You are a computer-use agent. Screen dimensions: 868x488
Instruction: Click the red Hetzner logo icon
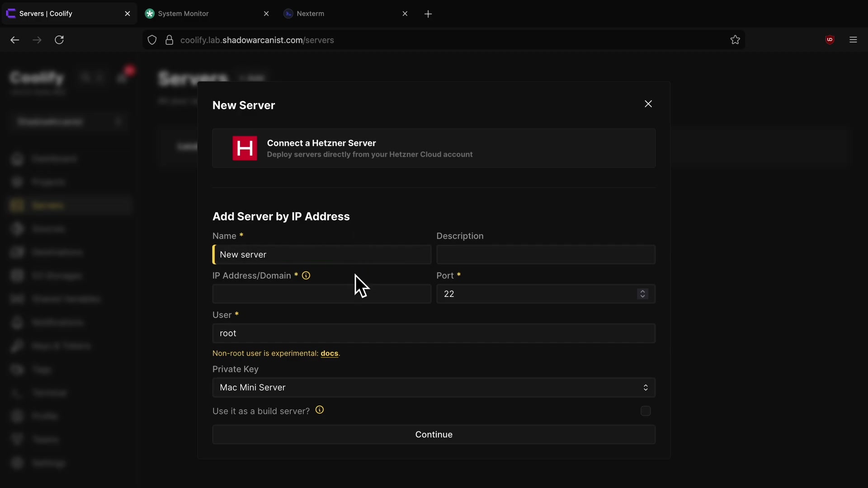pos(245,148)
